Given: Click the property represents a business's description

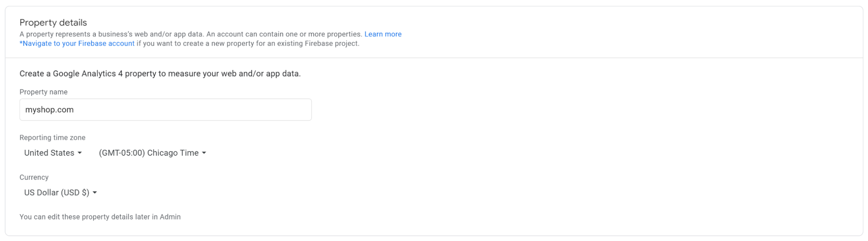Looking at the screenshot, I should point(191,34).
